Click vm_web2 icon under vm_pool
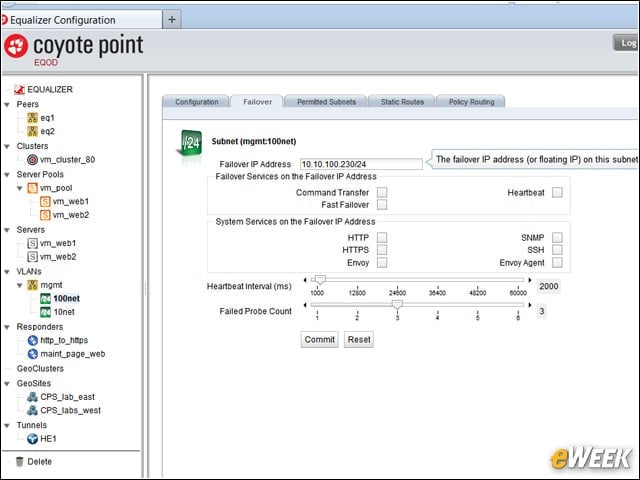 click(x=45, y=215)
